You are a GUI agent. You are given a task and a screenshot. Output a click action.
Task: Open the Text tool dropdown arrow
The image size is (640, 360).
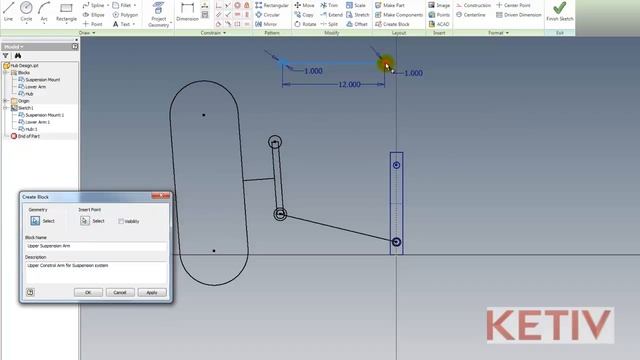[133, 24]
